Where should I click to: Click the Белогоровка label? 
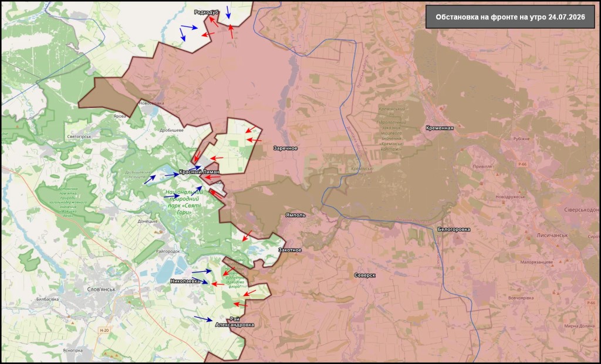click(454, 229)
